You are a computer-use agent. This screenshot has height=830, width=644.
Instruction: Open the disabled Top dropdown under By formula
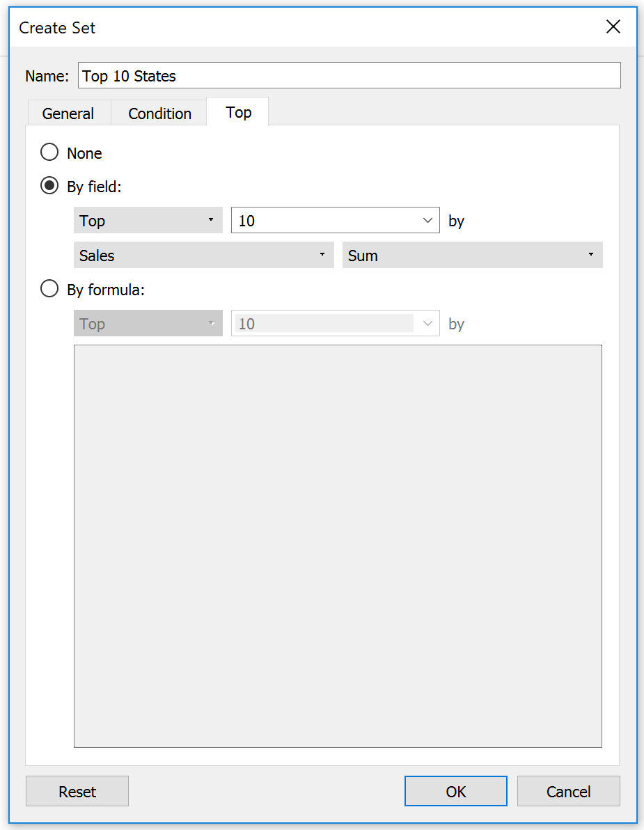148,323
